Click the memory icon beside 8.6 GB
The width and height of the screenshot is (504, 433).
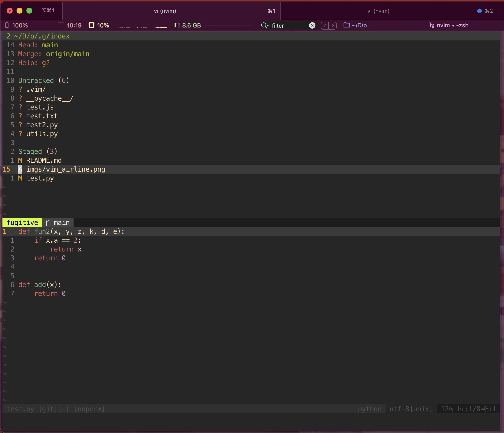(x=176, y=25)
